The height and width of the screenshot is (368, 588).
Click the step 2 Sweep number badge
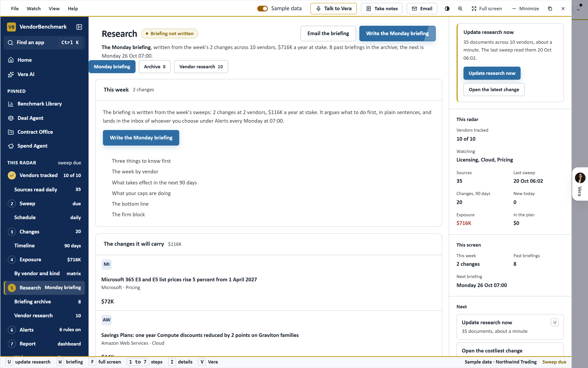click(x=12, y=204)
